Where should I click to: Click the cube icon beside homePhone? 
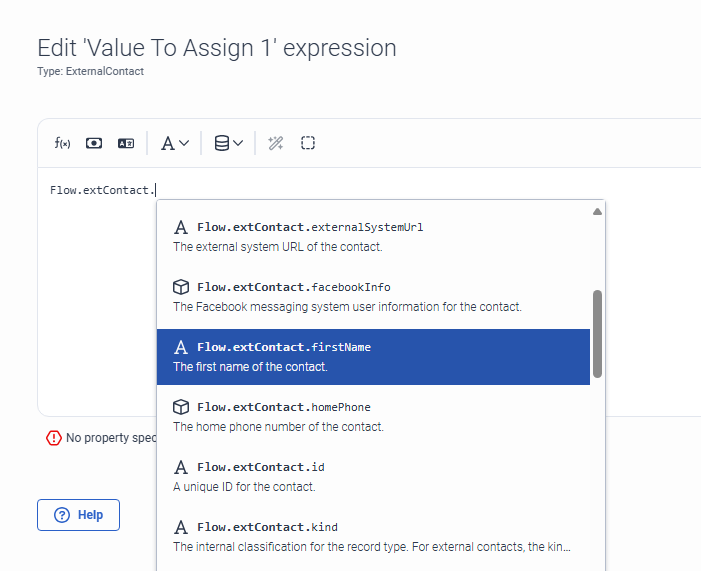[x=181, y=407]
